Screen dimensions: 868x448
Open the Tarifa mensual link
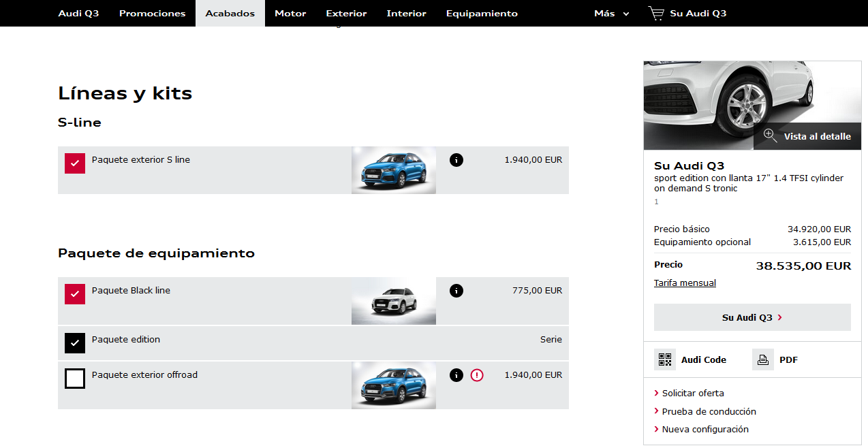point(685,283)
